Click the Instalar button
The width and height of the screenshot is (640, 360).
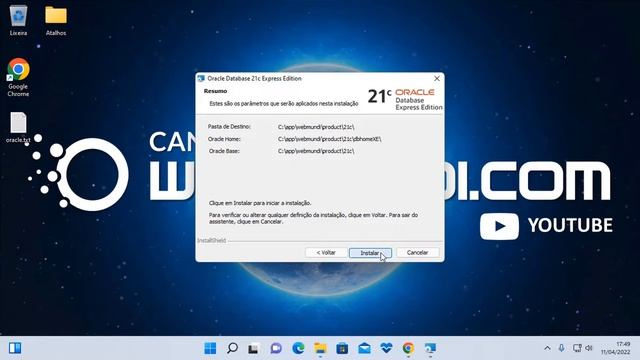[x=370, y=253]
